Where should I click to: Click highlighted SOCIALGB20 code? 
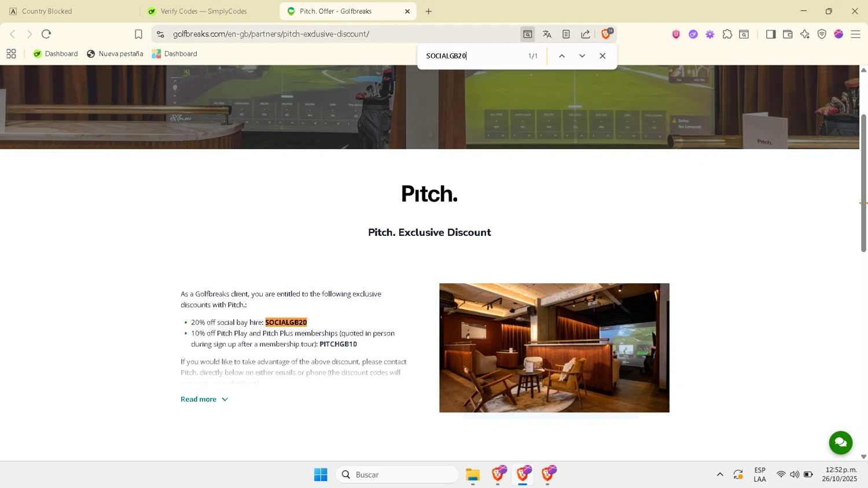click(x=286, y=323)
